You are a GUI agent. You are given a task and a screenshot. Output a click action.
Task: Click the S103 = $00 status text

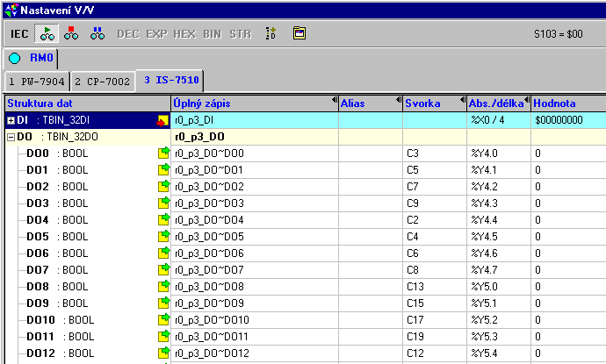tap(558, 34)
